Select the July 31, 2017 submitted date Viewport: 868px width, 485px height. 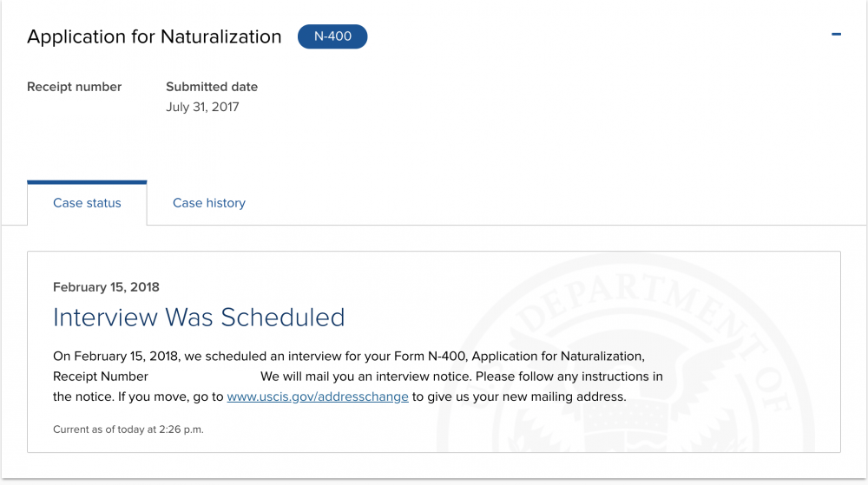[202, 107]
